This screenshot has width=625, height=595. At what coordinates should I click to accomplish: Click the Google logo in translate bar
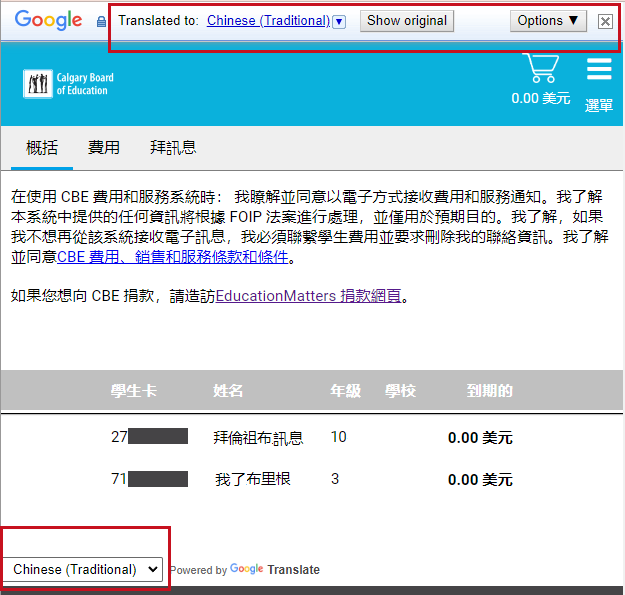(48, 20)
